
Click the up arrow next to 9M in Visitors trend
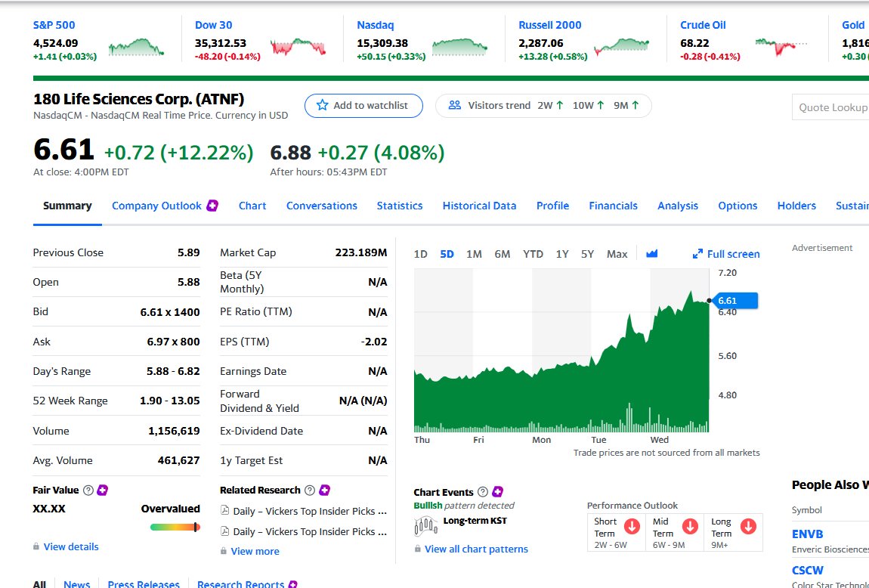[635, 105]
